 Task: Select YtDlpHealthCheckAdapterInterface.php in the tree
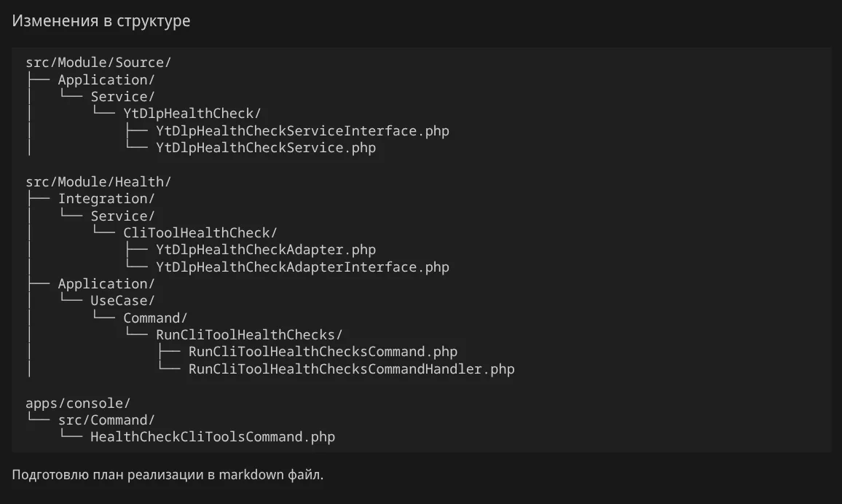pyautogui.click(x=302, y=267)
